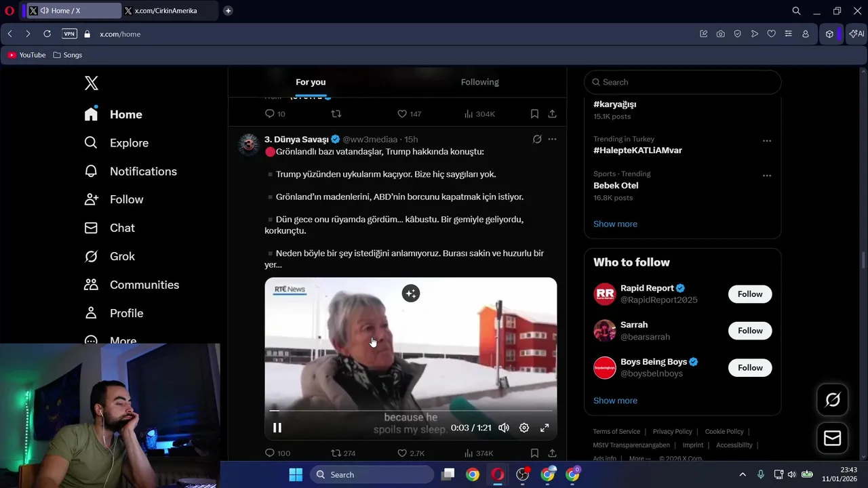The height and width of the screenshot is (488, 868).
Task: Open the browser tab search
Action: 797,11
